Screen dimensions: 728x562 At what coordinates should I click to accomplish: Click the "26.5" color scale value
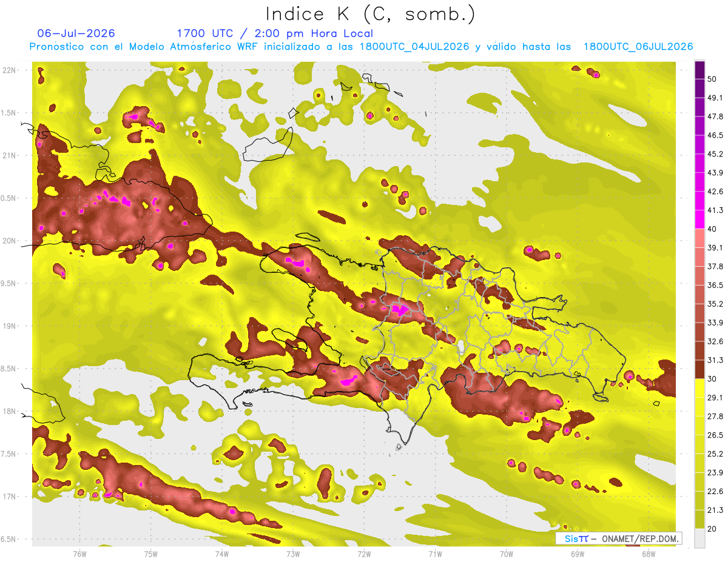point(715,435)
